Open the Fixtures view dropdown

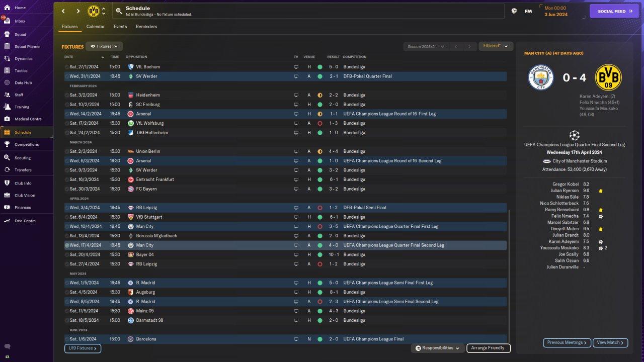coord(104,46)
